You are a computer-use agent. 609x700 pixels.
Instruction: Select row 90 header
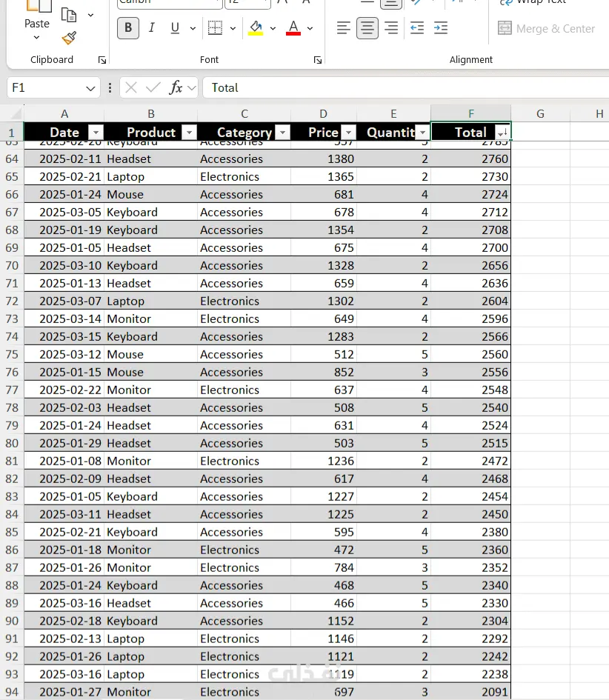[12, 621]
